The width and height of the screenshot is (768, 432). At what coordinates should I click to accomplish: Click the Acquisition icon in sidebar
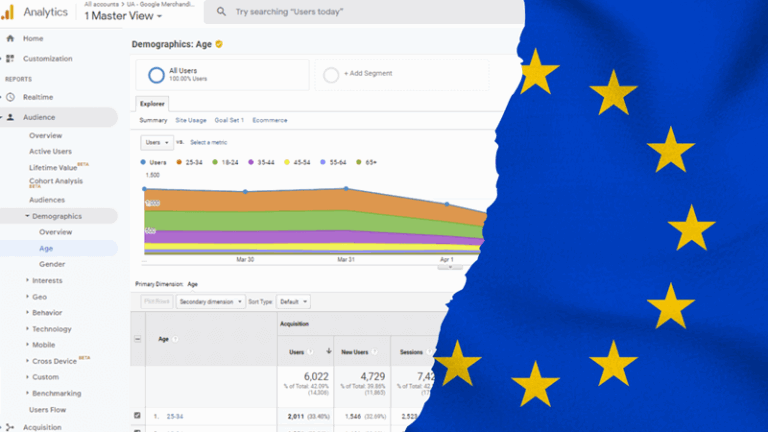(10, 426)
